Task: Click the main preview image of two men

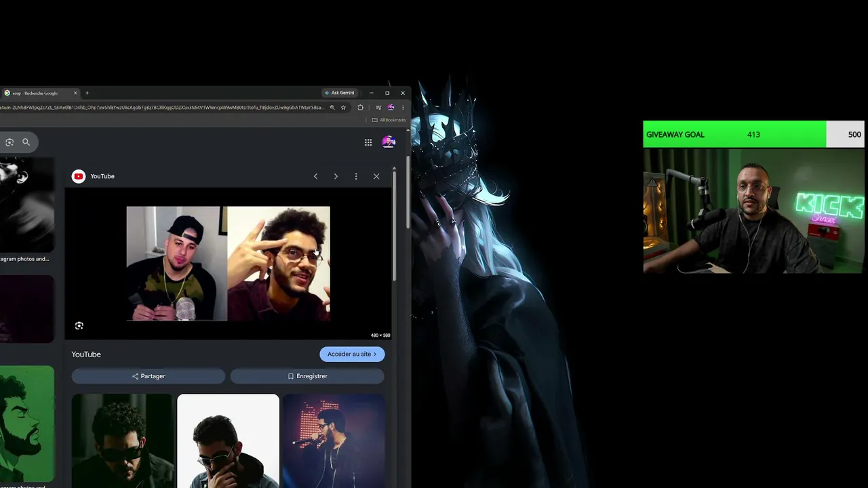Action: point(228,264)
